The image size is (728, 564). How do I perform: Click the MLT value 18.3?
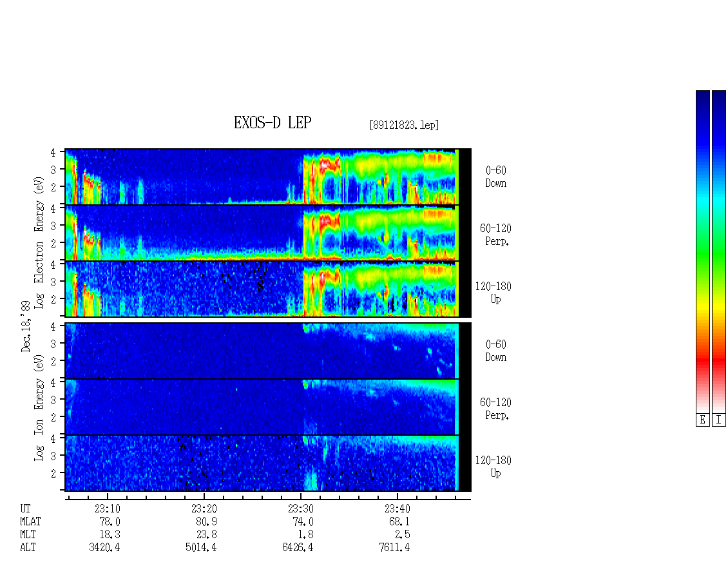tap(110, 534)
